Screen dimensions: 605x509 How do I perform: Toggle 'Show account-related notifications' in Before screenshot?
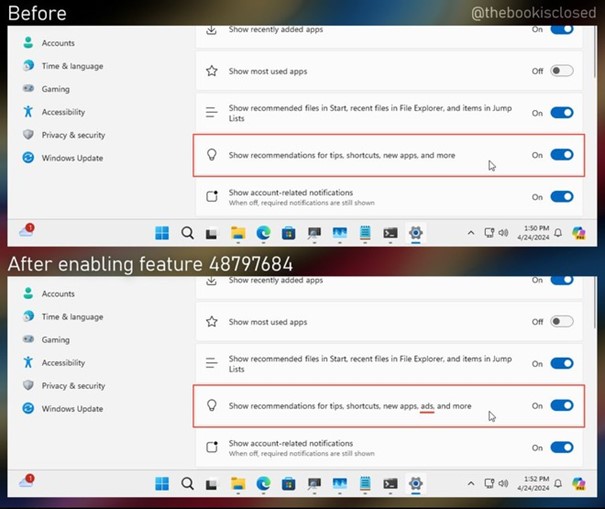click(x=562, y=197)
